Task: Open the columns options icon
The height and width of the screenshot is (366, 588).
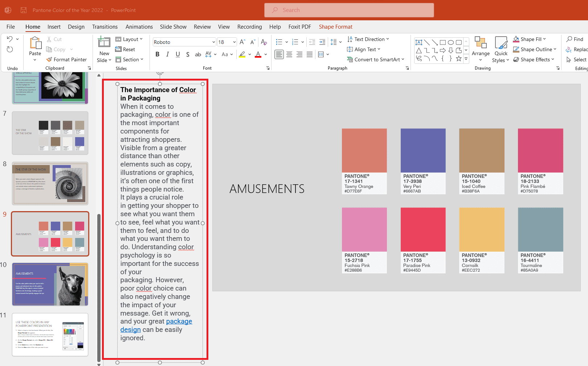Action: click(323, 54)
